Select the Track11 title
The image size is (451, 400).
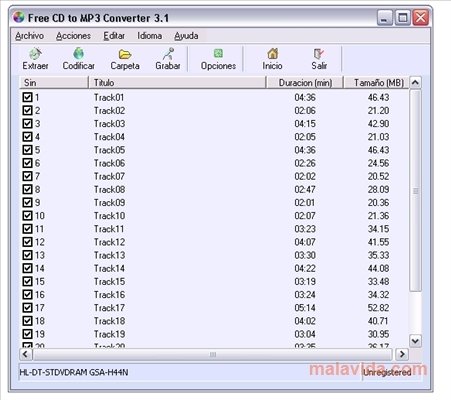pos(109,229)
